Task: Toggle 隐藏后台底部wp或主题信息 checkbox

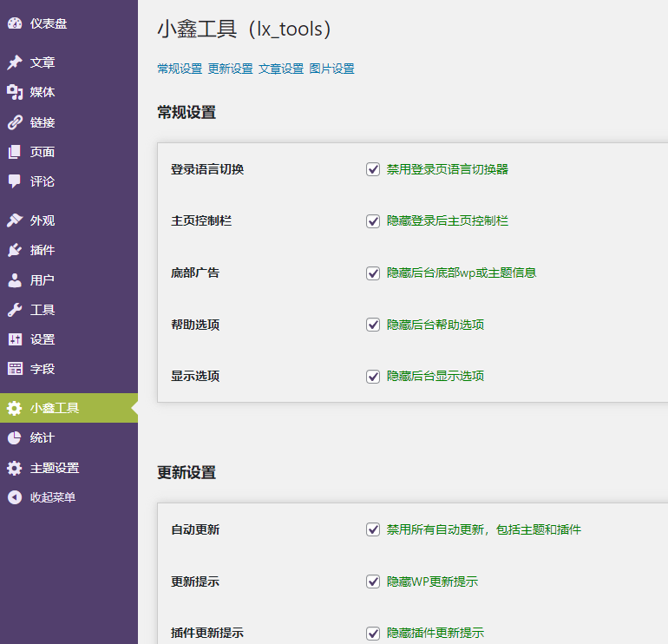Action: (x=373, y=273)
